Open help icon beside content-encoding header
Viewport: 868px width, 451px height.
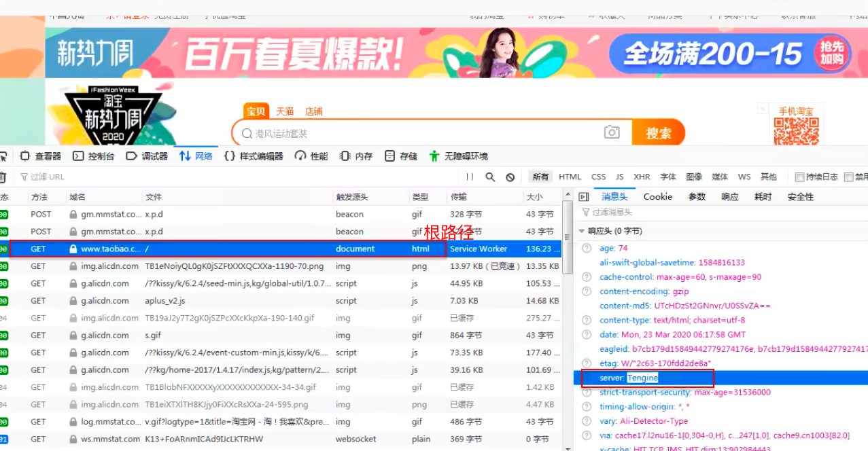coord(587,291)
